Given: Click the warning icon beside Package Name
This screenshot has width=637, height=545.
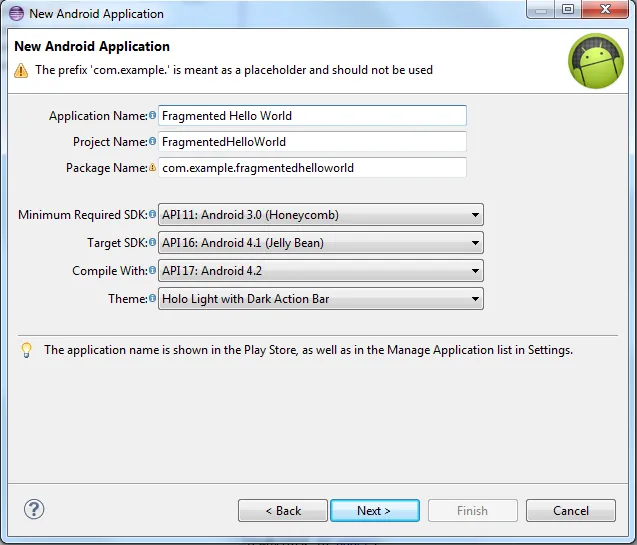Looking at the screenshot, I should pos(153,168).
